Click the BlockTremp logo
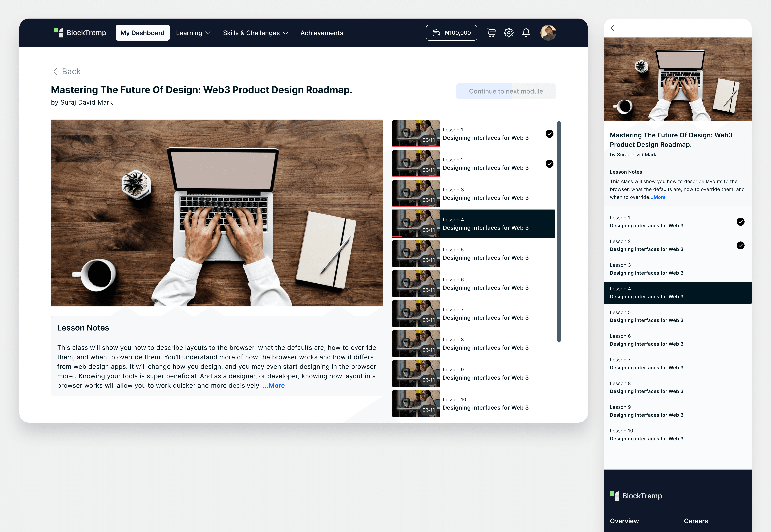 point(80,32)
